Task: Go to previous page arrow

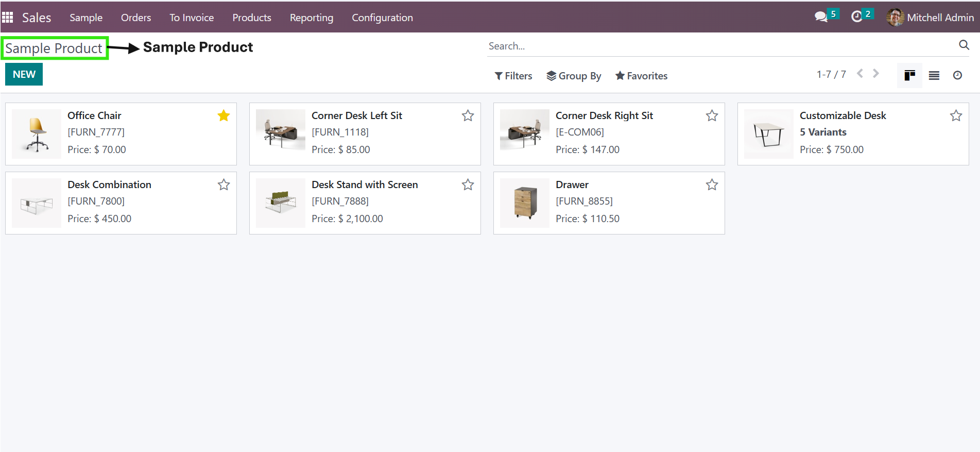Action: 860,74
